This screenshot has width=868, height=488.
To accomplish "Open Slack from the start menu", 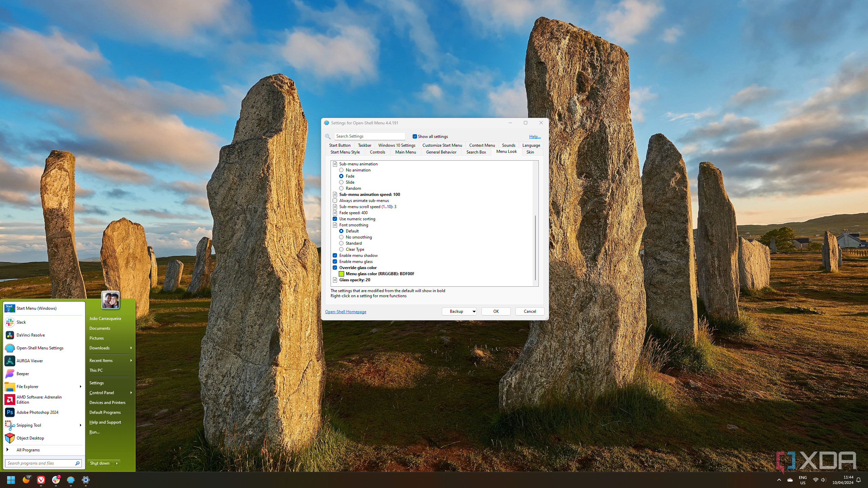I will 21,322.
